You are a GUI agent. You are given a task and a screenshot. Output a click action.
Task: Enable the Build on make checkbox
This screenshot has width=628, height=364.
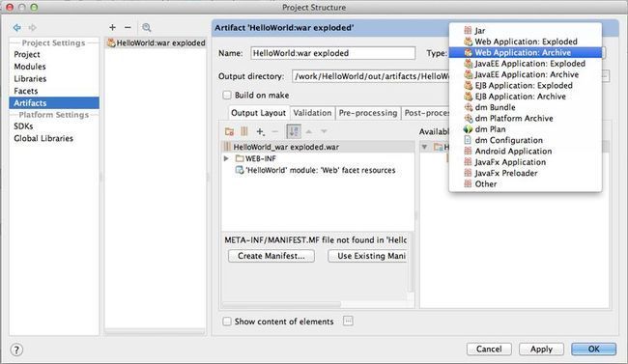(227, 96)
